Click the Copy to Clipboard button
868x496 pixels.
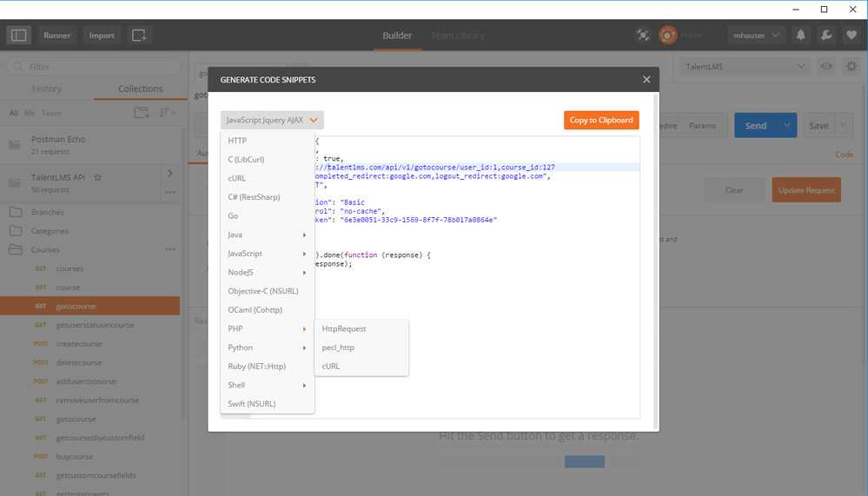[601, 120]
